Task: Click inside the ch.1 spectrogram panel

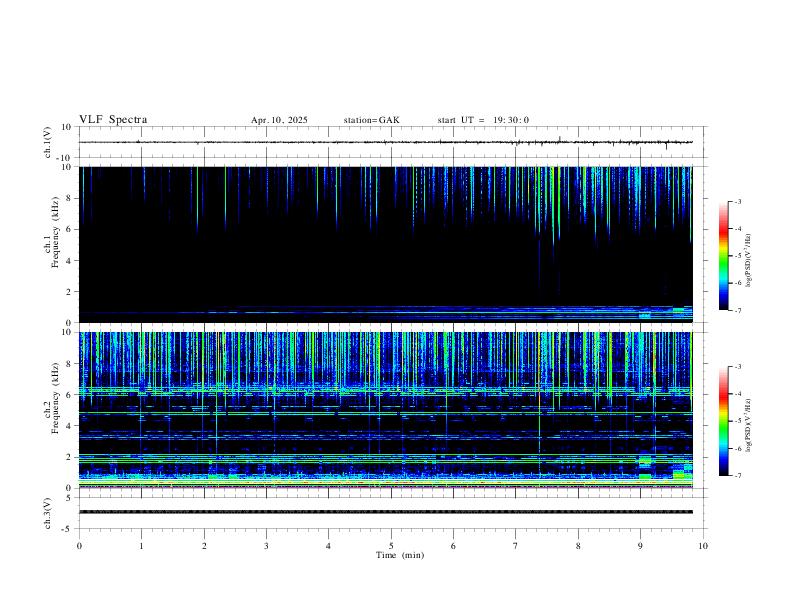Action: point(385,244)
